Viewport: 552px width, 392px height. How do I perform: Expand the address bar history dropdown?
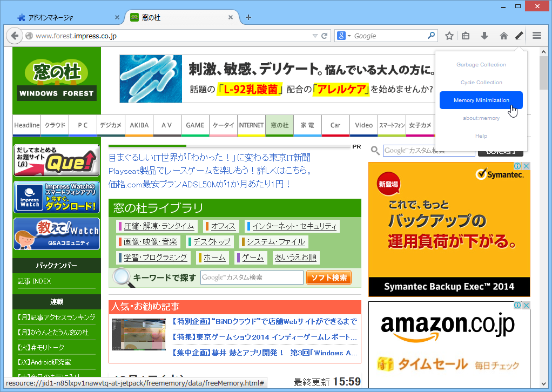click(315, 36)
